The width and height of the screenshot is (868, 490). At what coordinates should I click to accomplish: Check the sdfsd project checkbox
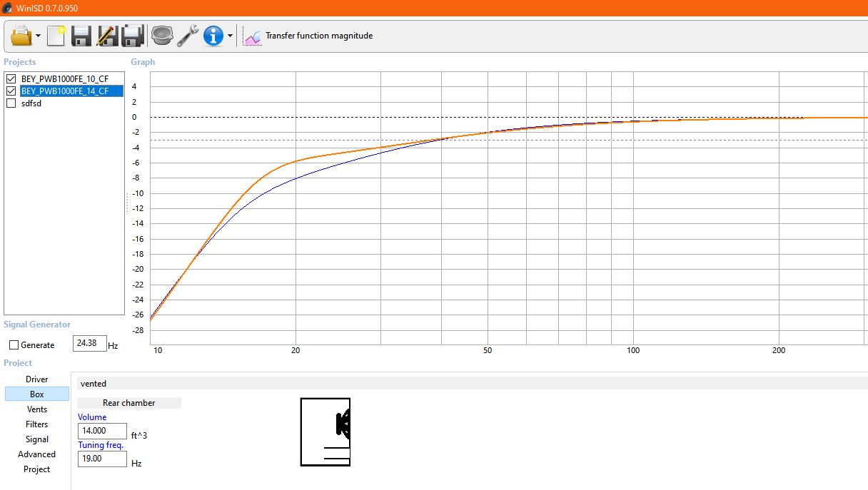point(11,103)
